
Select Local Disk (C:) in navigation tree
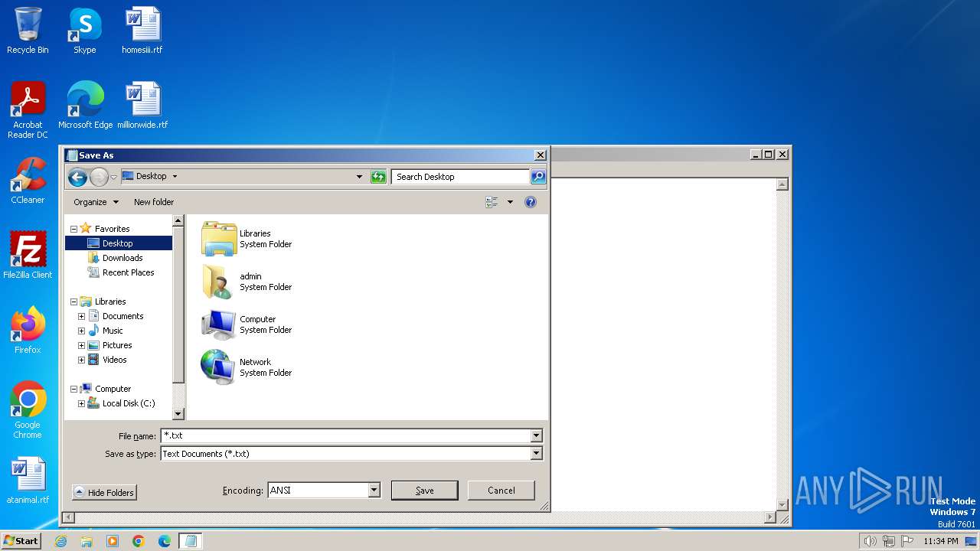128,403
